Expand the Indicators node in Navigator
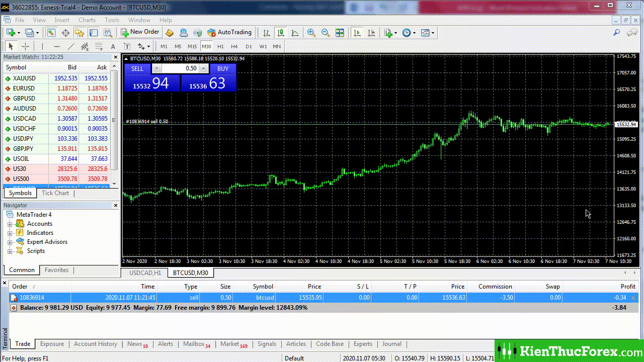 10,233
